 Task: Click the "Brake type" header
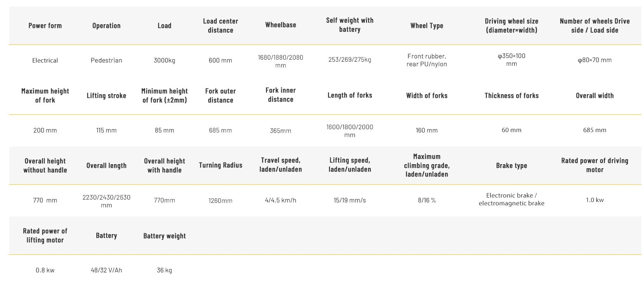(511, 165)
